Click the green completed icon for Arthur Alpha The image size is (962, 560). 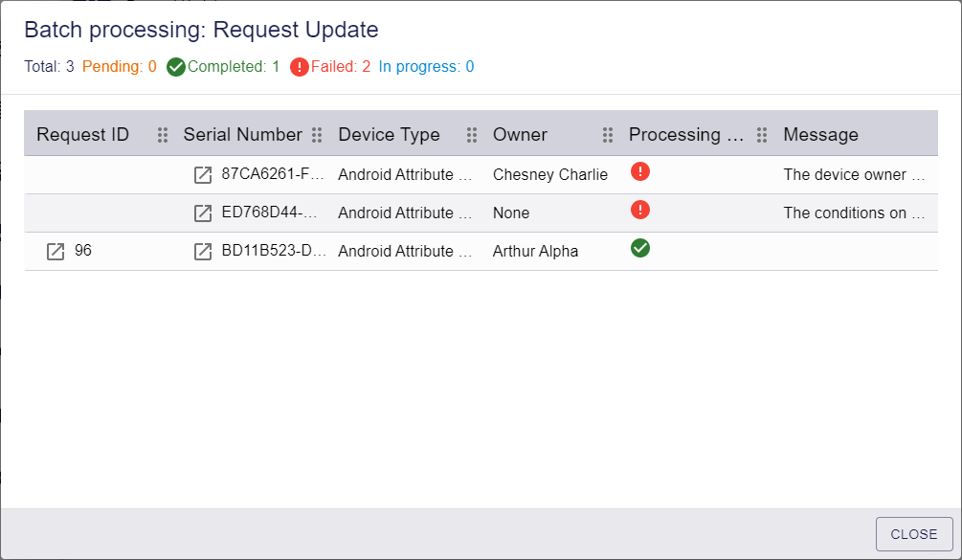click(x=640, y=248)
